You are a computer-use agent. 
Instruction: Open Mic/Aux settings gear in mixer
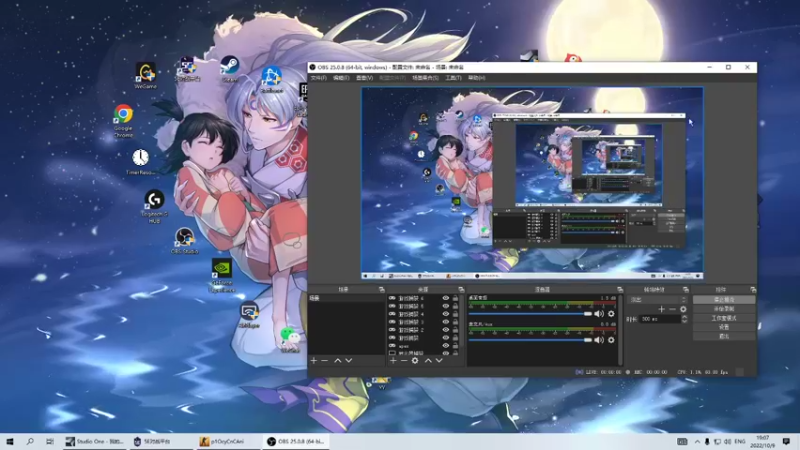click(x=611, y=340)
